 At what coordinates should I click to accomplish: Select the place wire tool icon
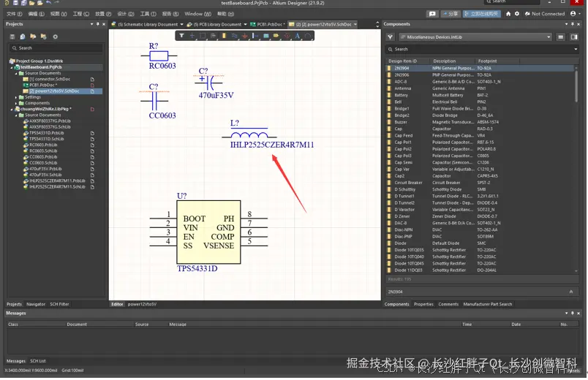[x=234, y=35]
